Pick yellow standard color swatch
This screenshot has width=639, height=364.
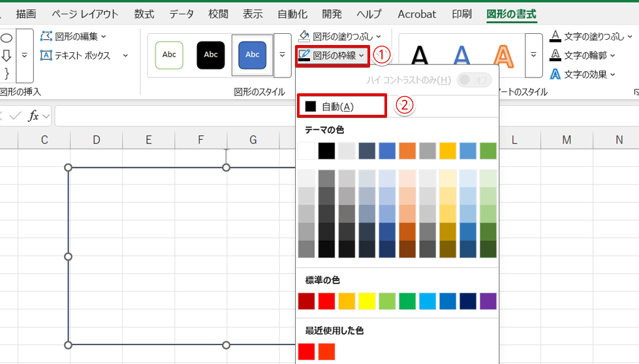(367, 301)
